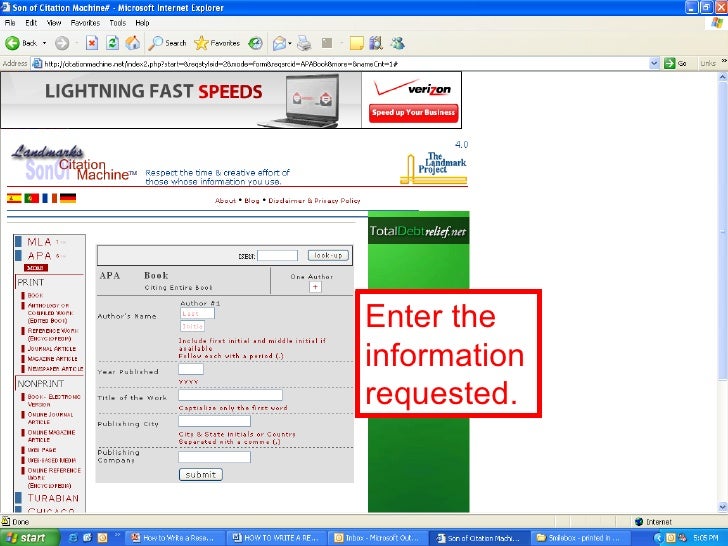Select Book under Print
The height and width of the screenshot is (546, 728).
[35, 295]
